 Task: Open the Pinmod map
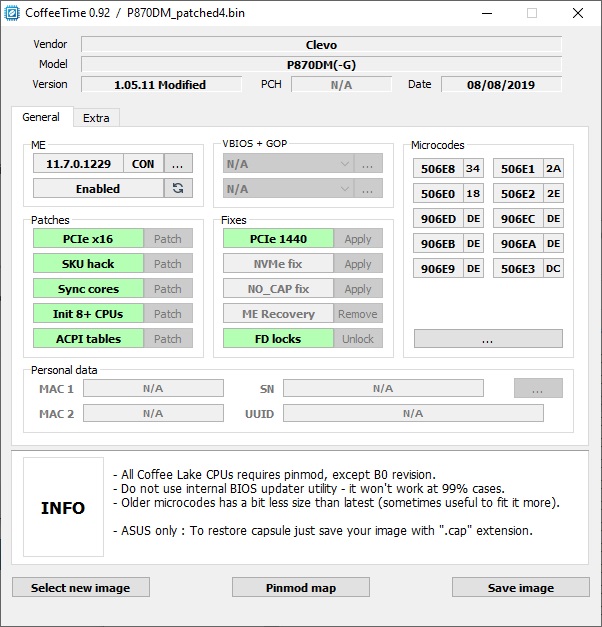coord(301,587)
